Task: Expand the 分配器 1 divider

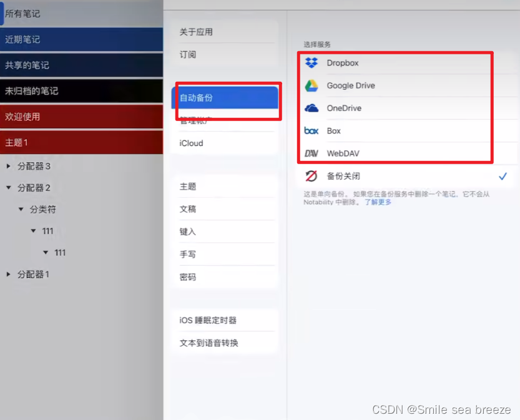Action: click(x=9, y=274)
